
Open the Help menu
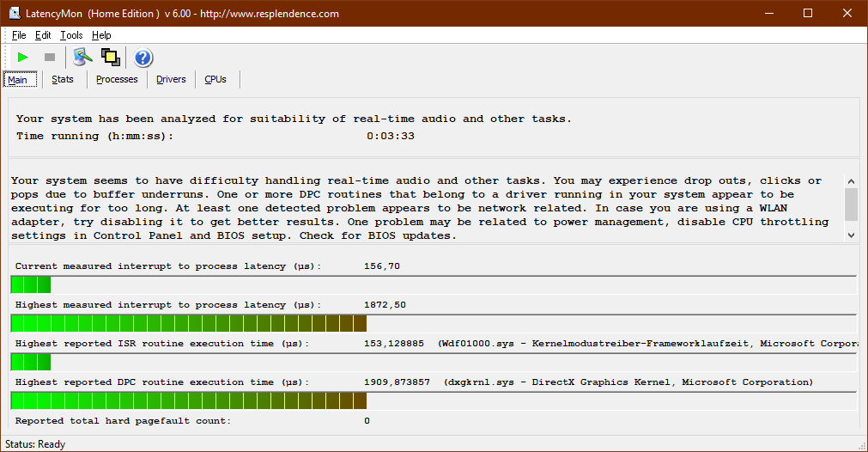point(101,35)
